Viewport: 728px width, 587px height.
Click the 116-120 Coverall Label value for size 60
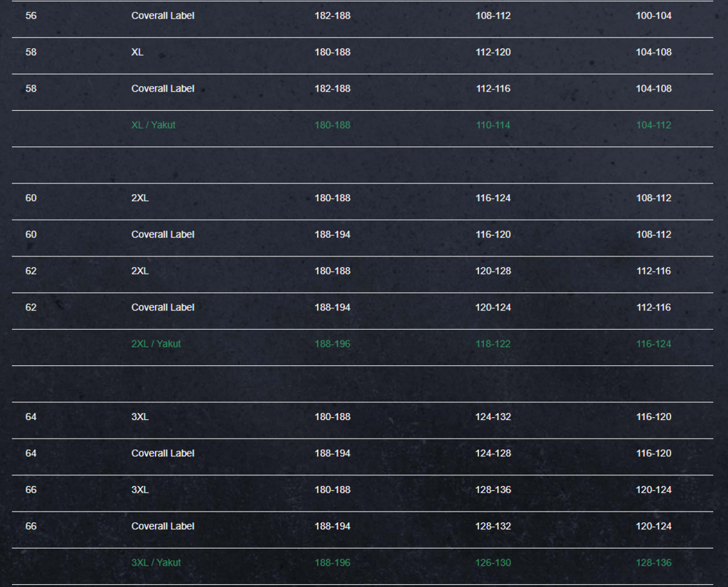(493, 235)
